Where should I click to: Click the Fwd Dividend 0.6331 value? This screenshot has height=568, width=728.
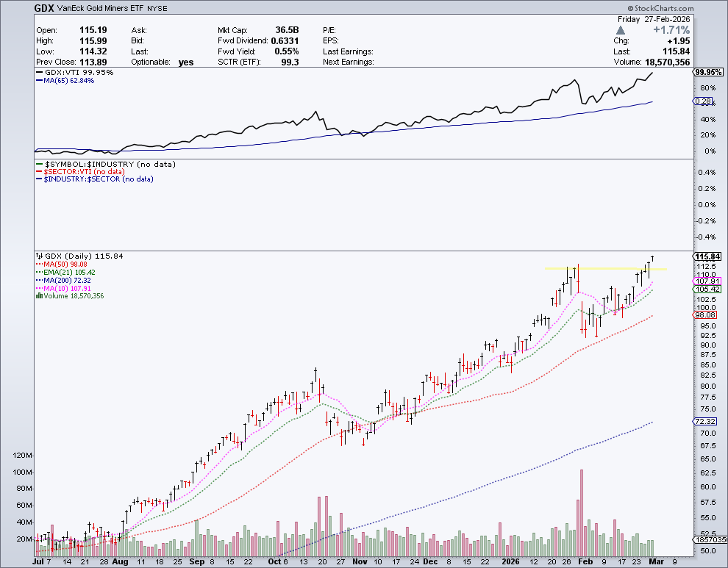(285, 41)
